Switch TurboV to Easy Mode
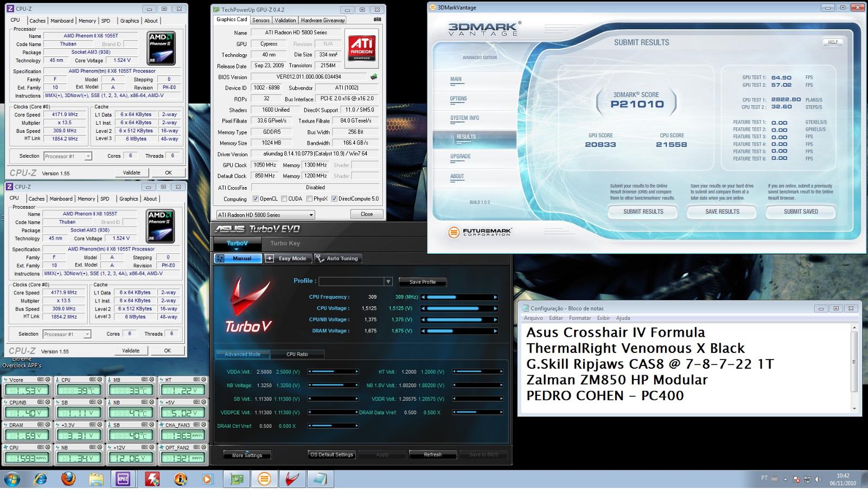The image size is (868, 501). (288, 259)
